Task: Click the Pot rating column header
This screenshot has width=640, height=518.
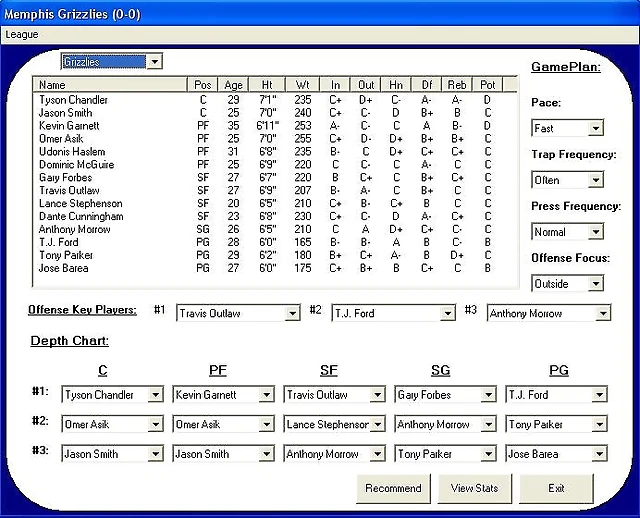Action: 488,84
